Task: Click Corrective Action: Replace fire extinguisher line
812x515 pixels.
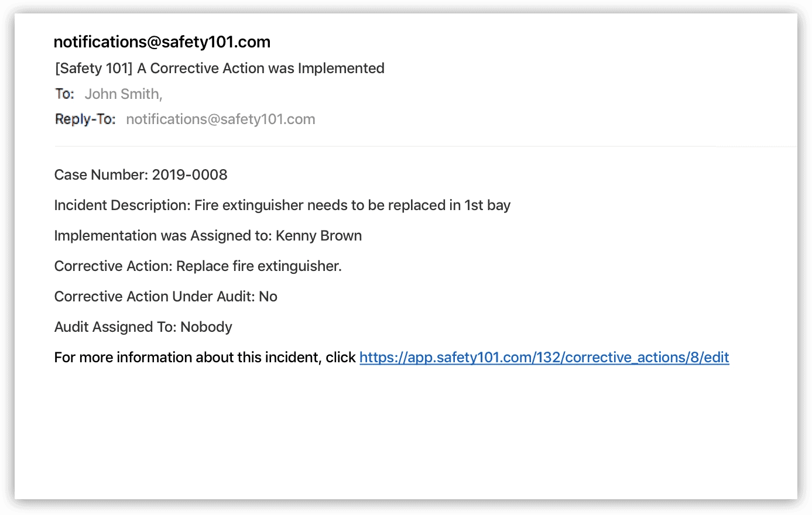Action: tap(198, 266)
